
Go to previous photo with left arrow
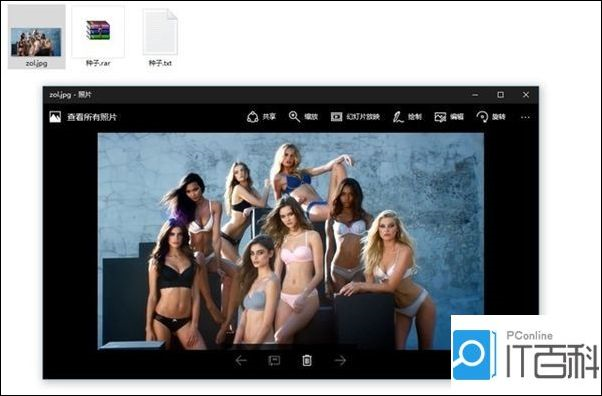click(x=241, y=360)
